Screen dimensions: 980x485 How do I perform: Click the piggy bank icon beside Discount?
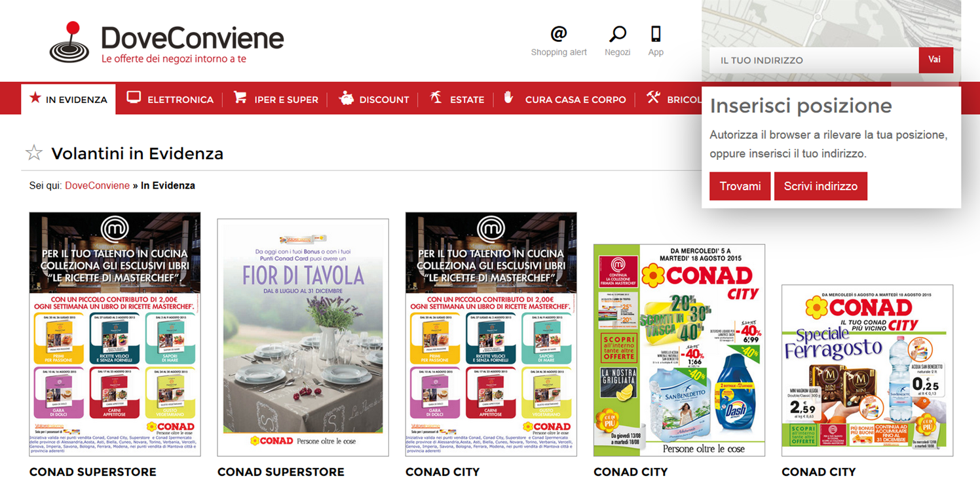[x=346, y=98]
